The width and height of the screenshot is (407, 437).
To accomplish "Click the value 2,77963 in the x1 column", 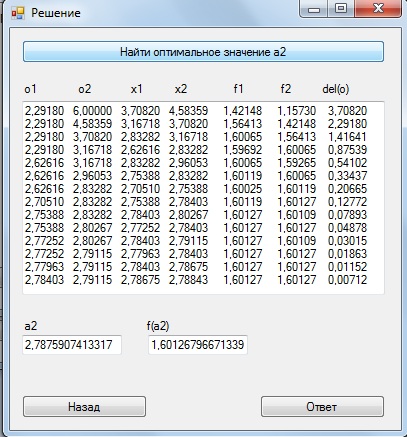I will (x=140, y=254).
